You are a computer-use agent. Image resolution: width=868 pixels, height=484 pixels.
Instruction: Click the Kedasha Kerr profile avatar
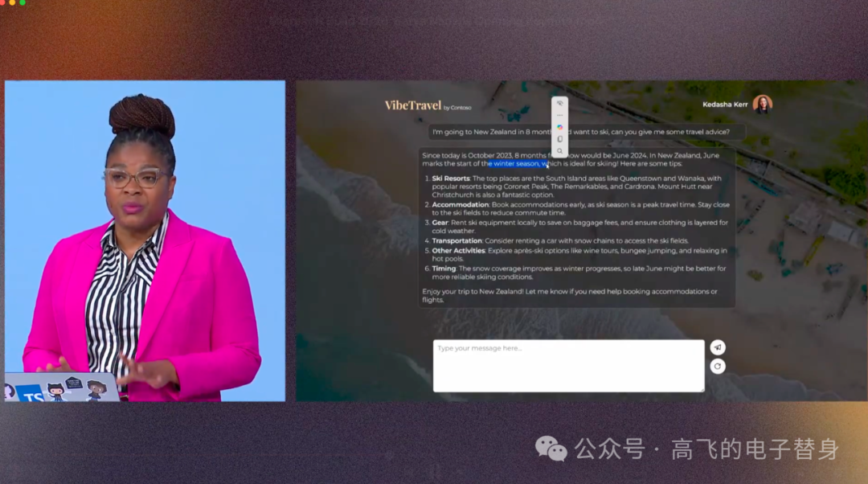(x=762, y=104)
